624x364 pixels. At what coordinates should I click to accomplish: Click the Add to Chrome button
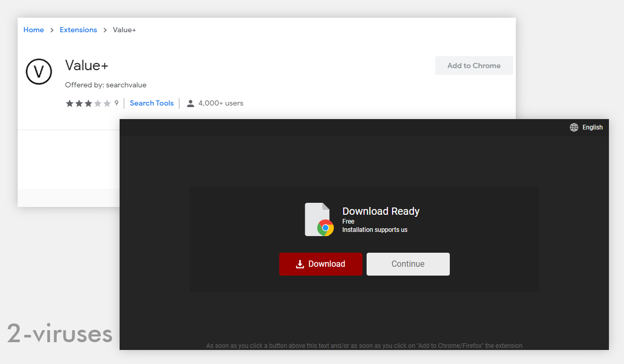pyautogui.click(x=474, y=65)
